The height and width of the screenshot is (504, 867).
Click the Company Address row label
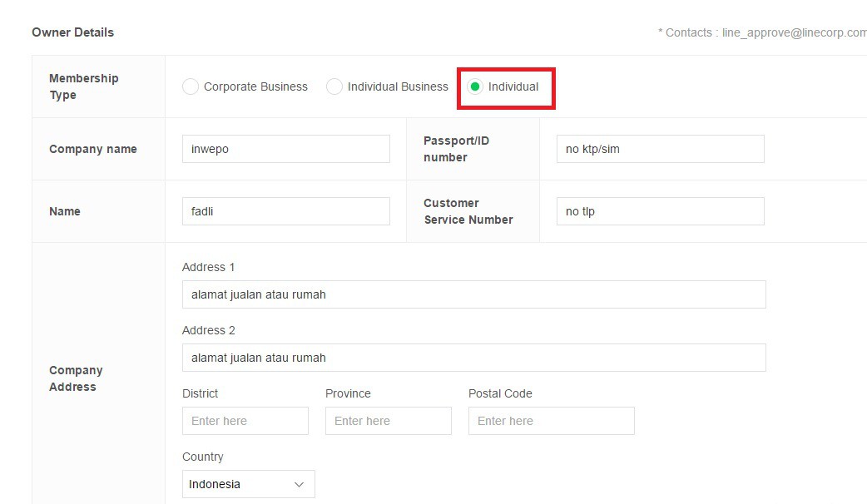[x=75, y=378]
